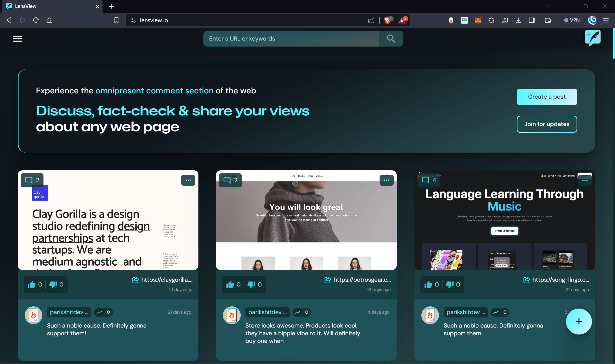Click trending score badge on Clay Gorilla comment
This screenshot has height=364, width=615.
(103, 312)
